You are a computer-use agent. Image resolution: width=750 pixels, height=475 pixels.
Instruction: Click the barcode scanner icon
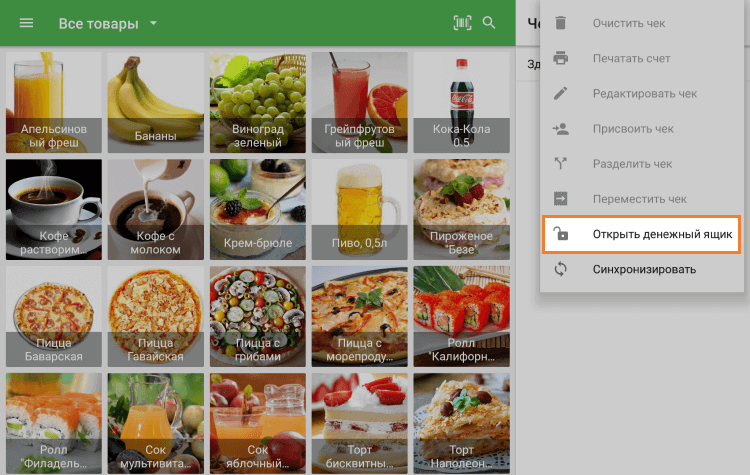461,23
